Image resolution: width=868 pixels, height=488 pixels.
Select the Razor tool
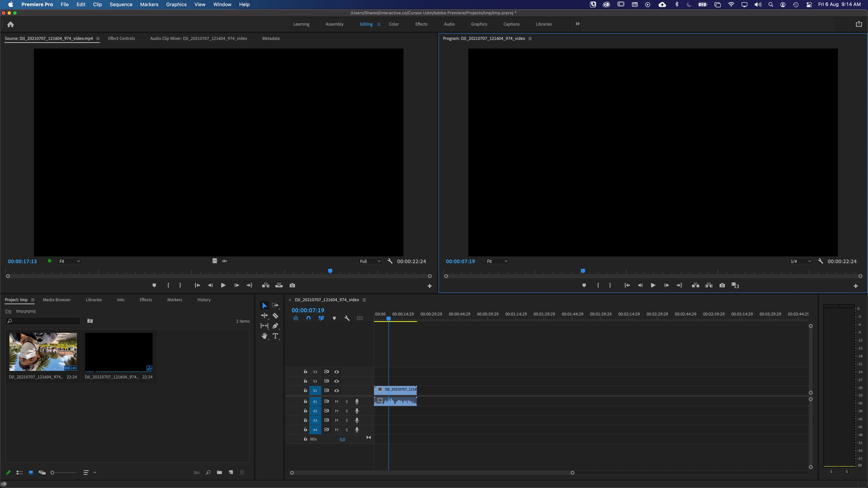[275, 316]
